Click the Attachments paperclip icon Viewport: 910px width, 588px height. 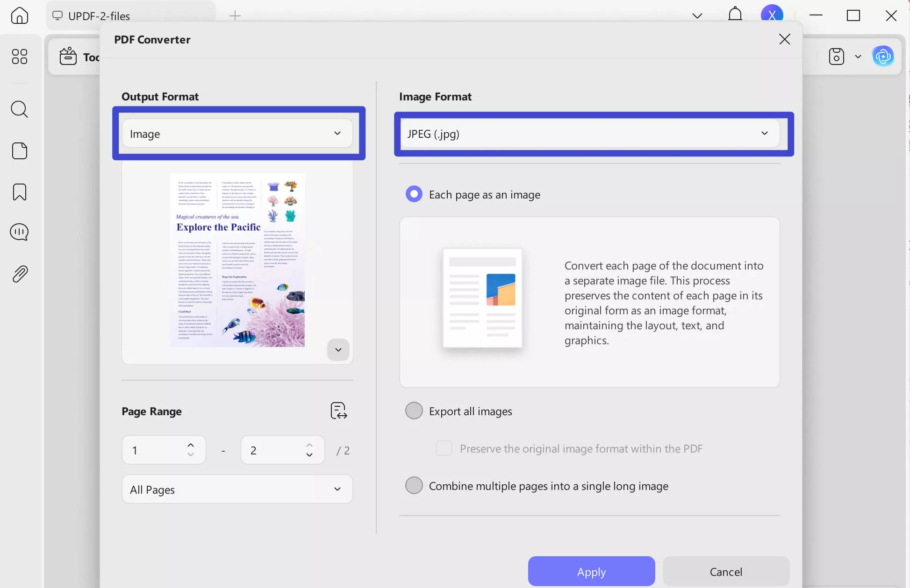pyautogui.click(x=19, y=273)
